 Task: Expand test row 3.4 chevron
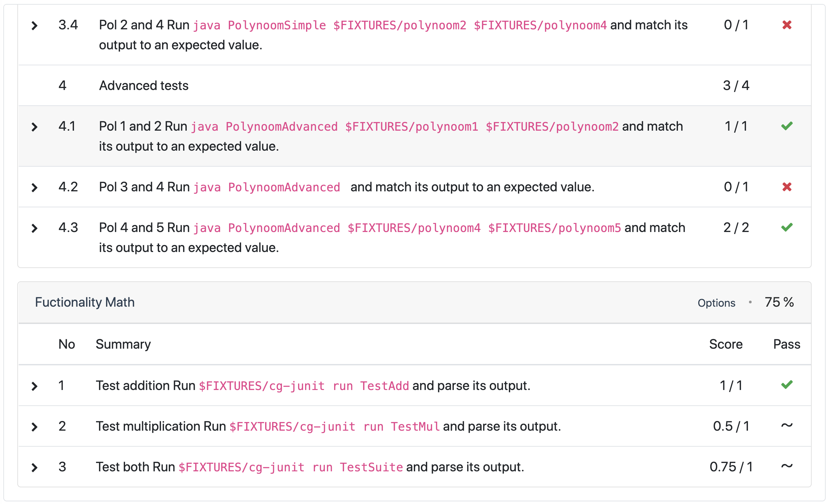34,26
